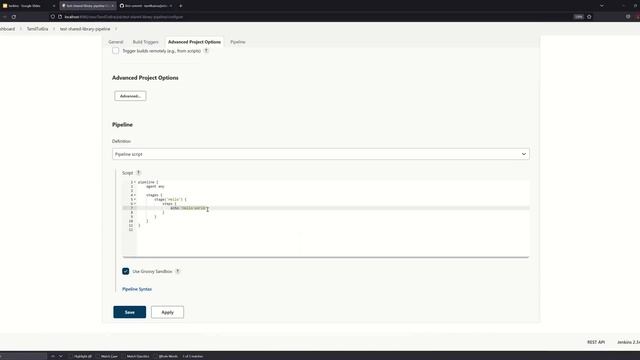Tick Trigger builds remotely checkbox
Screen dimensions: 640x360
tap(116, 51)
